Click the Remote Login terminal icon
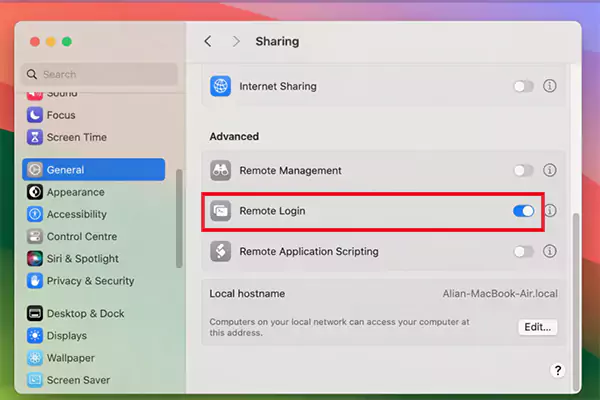This screenshot has height=400, width=600. pos(220,211)
